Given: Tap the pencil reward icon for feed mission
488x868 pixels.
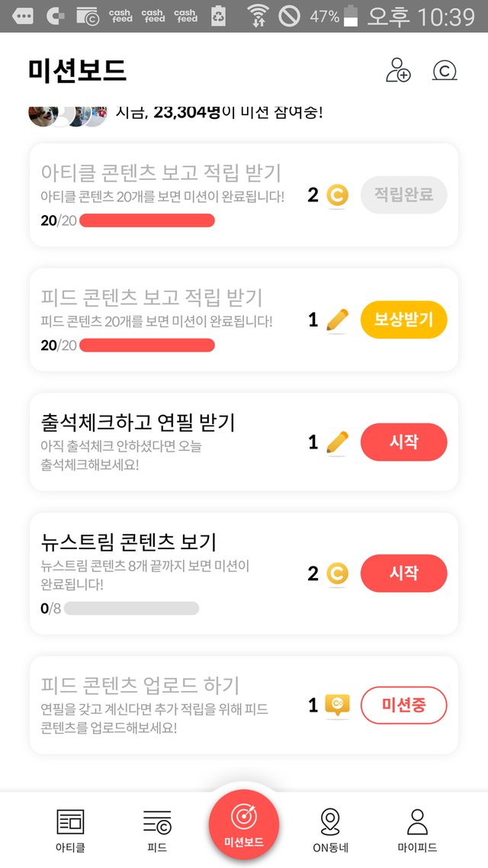Looking at the screenshot, I should pos(337,320).
